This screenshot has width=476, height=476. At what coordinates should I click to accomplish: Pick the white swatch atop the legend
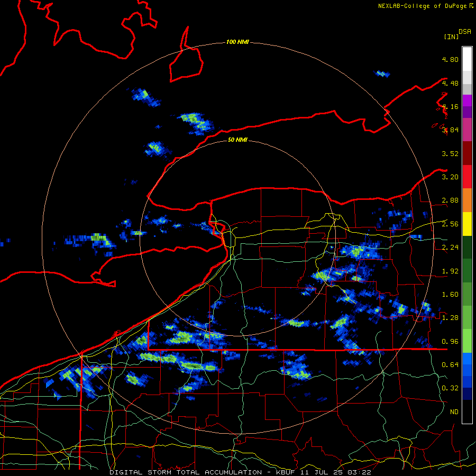pos(467,59)
